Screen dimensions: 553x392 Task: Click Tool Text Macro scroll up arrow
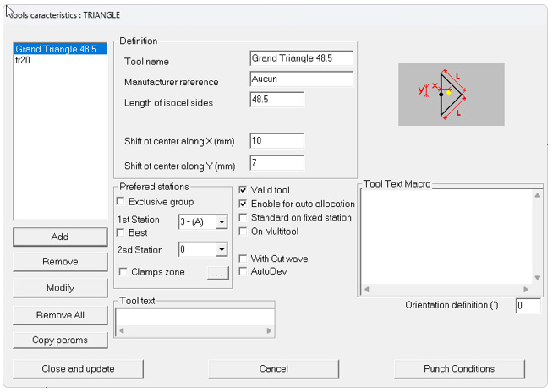point(538,195)
